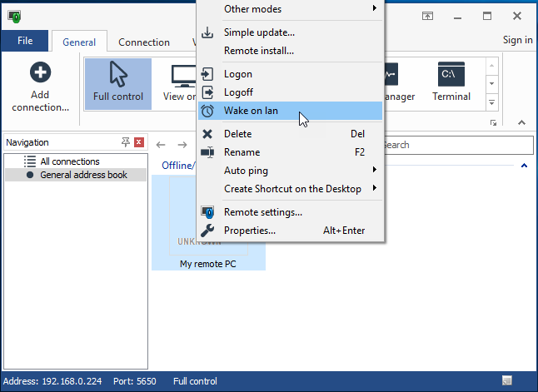
Task: Pin the Navigation panel
Action: (x=126, y=142)
